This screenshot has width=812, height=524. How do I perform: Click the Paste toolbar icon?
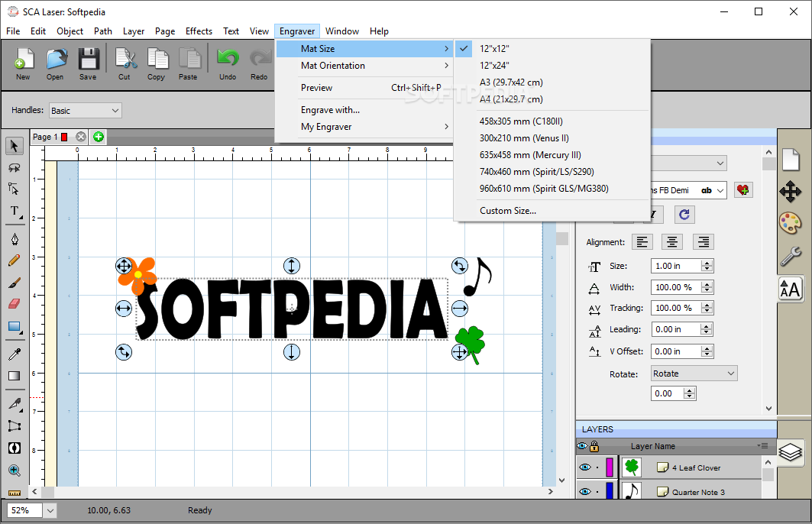(x=189, y=63)
